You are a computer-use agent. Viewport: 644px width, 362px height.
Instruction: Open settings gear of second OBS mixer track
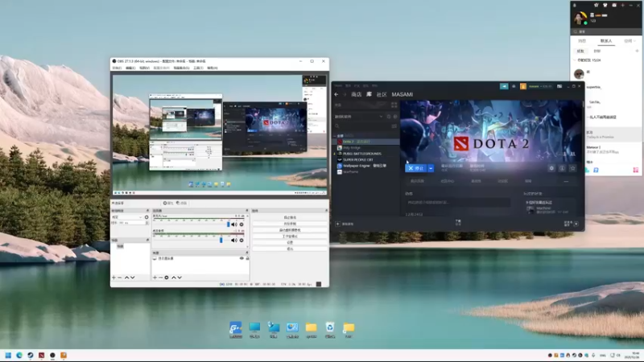point(242,240)
